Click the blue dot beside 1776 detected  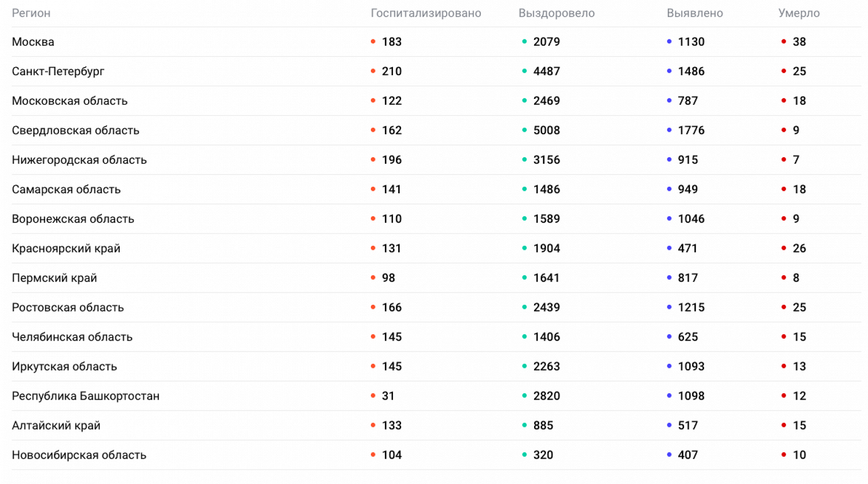click(x=669, y=130)
